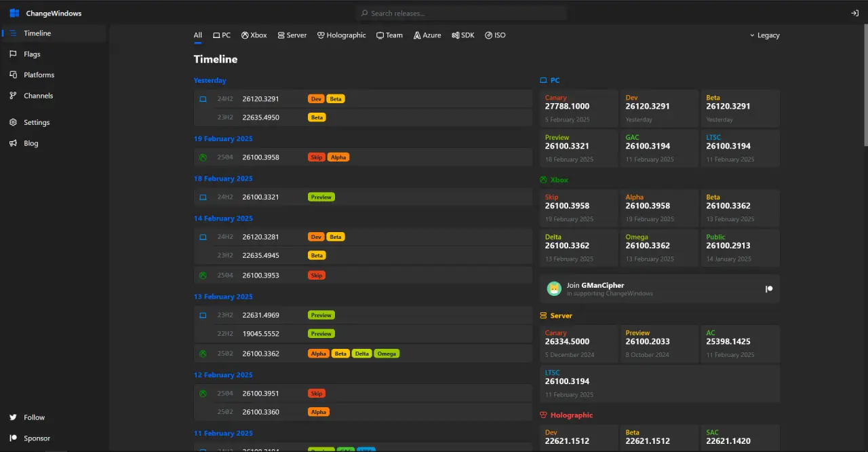Open Timeline in the sidebar
Viewport: 868px width, 452px height.
pos(54,33)
